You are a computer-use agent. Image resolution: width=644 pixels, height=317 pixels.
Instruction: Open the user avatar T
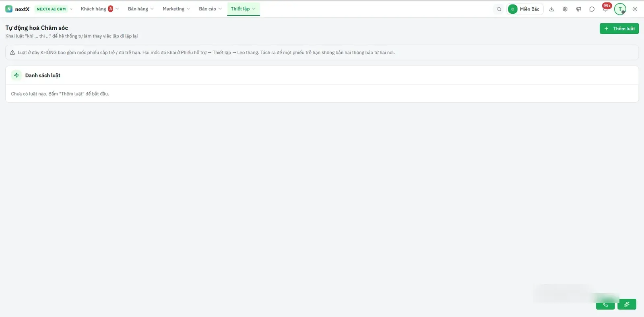[x=620, y=9]
